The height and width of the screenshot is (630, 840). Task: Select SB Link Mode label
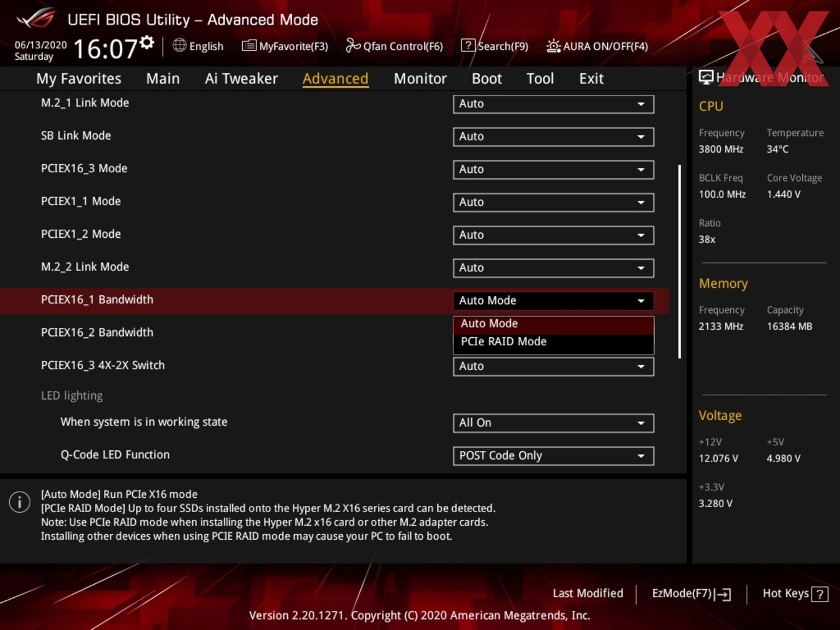(76, 136)
